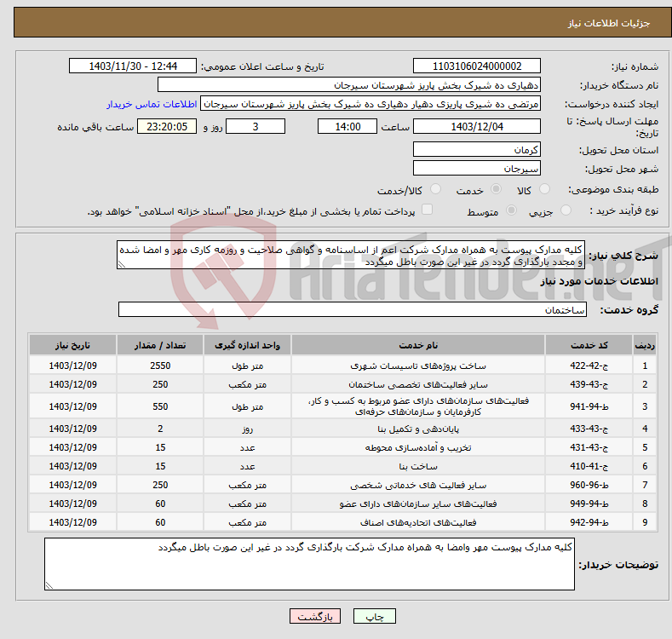Image resolution: width=672 pixels, height=639 pixels.
Task: Click فعالیت‌های اتحادیه‌های اصناف cell
Action: pyautogui.click(x=418, y=522)
